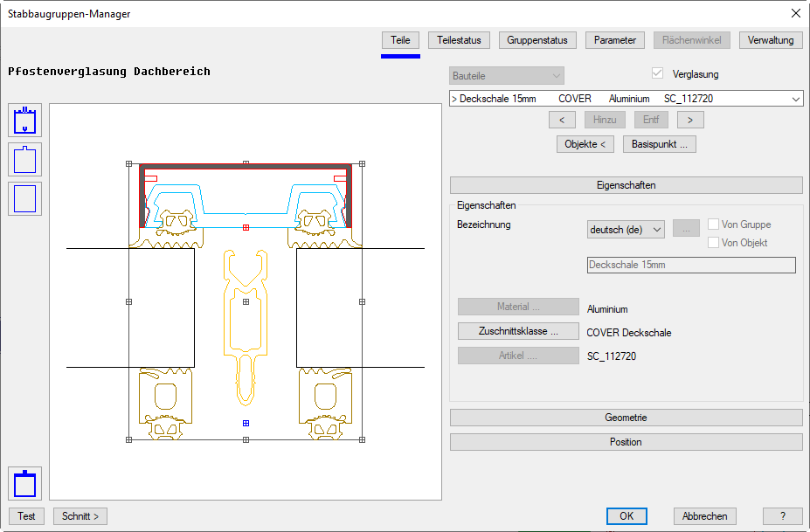This screenshot has width=810, height=532.
Task: Expand the Position section
Action: [x=626, y=442]
